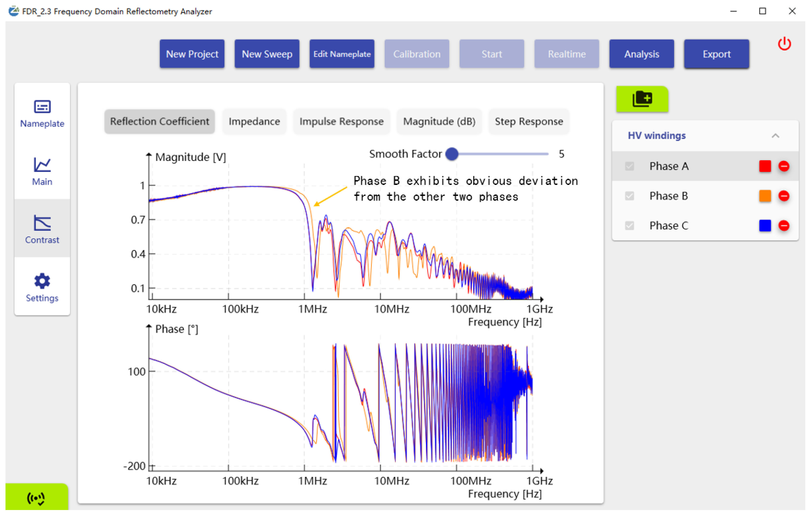This screenshot has height=516, width=812.
Task: Switch to the Impedance tab
Action: click(254, 121)
